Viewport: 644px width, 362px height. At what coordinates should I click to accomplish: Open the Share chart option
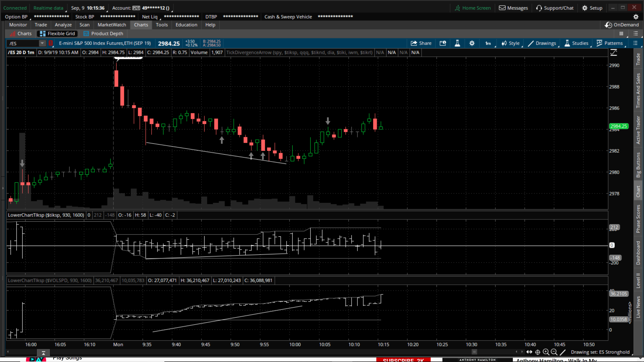pos(421,43)
